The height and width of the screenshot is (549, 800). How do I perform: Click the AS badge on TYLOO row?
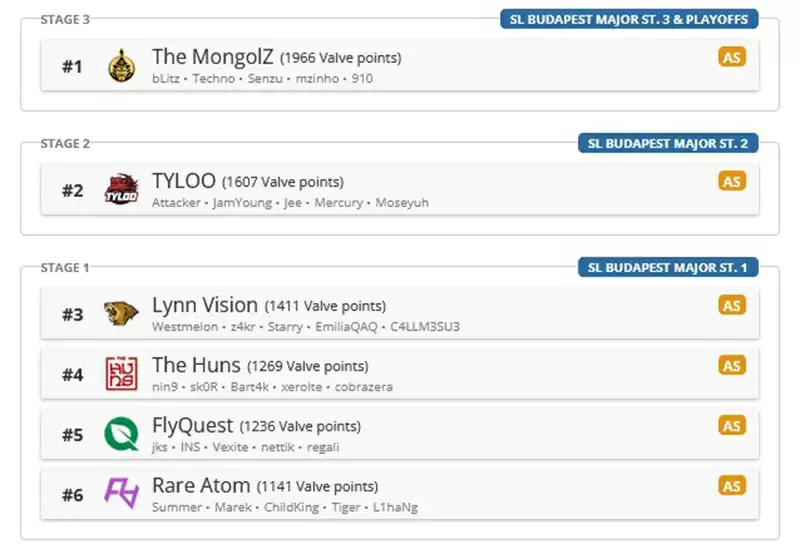(732, 181)
